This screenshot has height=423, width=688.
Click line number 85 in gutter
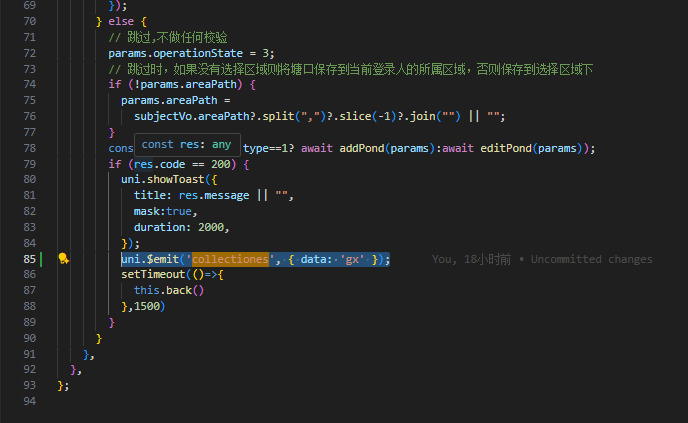click(x=29, y=259)
